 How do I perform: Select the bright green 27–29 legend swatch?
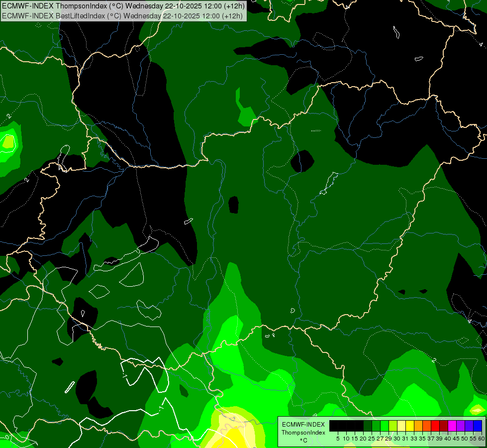(x=384, y=426)
